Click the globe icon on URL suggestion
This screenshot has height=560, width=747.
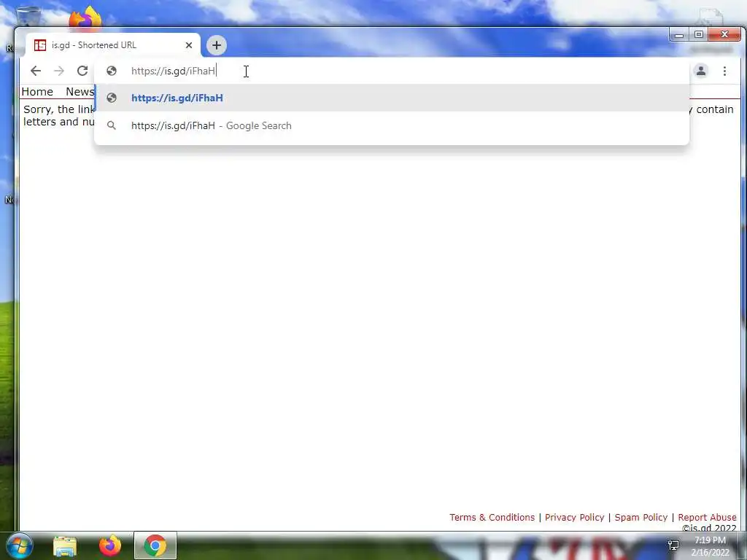pyautogui.click(x=112, y=98)
